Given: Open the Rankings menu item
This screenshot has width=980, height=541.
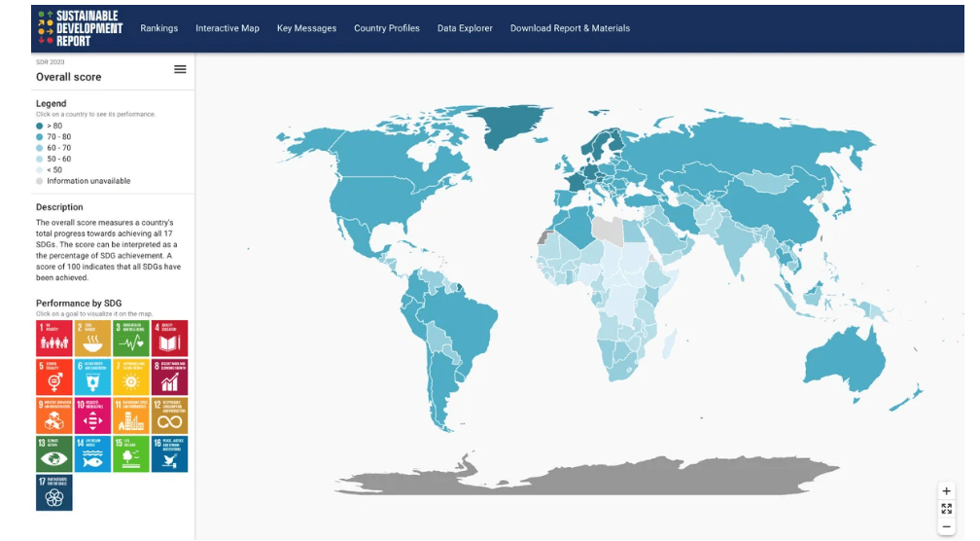Looking at the screenshot, I should (158, 28).
